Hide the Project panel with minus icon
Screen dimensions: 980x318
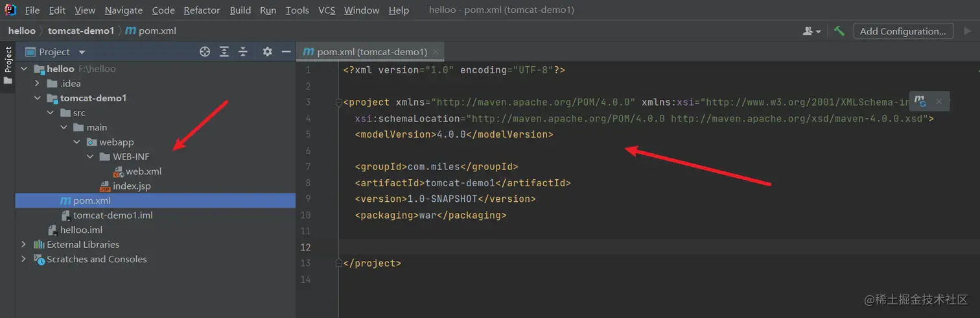click(286, 52)
